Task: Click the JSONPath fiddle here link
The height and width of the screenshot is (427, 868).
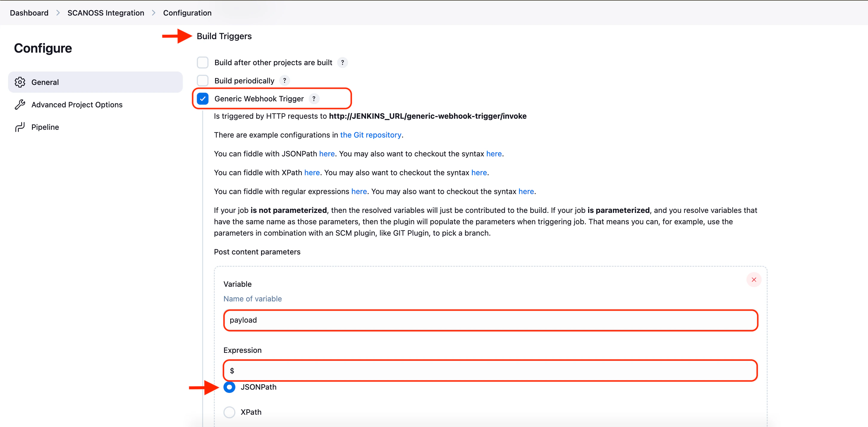Action: tap(326, 153)
